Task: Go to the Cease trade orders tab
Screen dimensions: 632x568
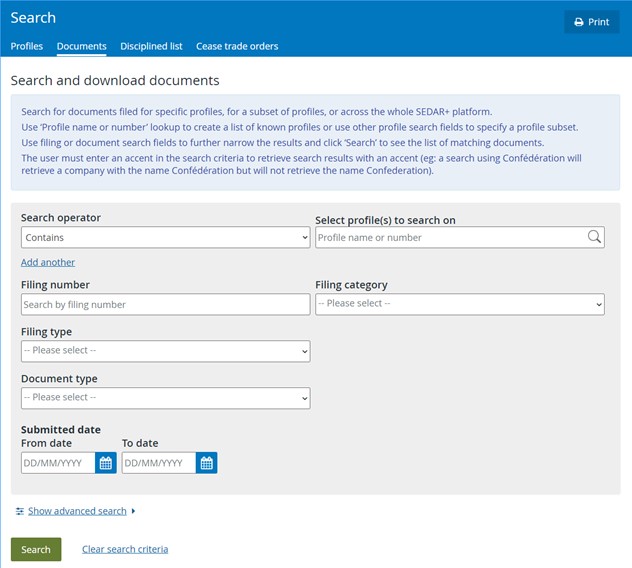Action: click(237, 46)
